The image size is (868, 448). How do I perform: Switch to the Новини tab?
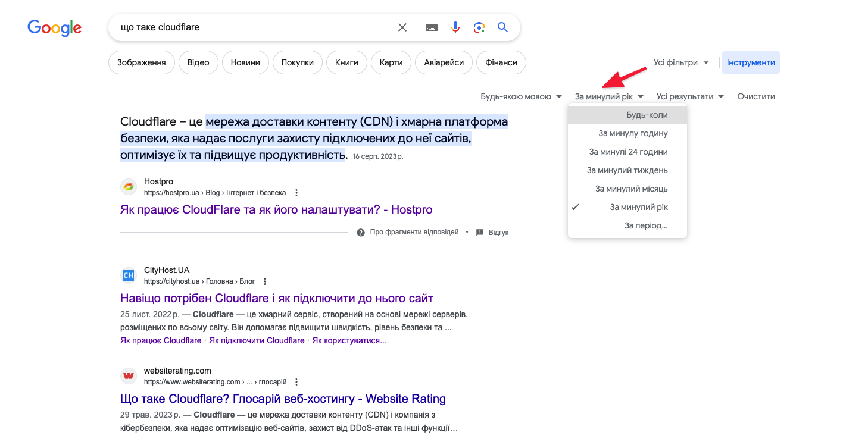pos(245,62)
